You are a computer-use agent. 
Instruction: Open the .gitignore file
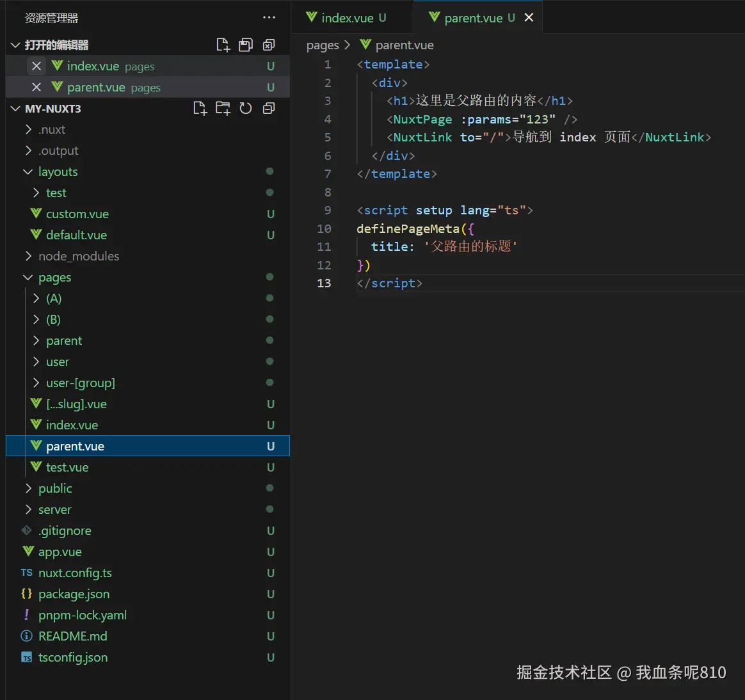148,530
